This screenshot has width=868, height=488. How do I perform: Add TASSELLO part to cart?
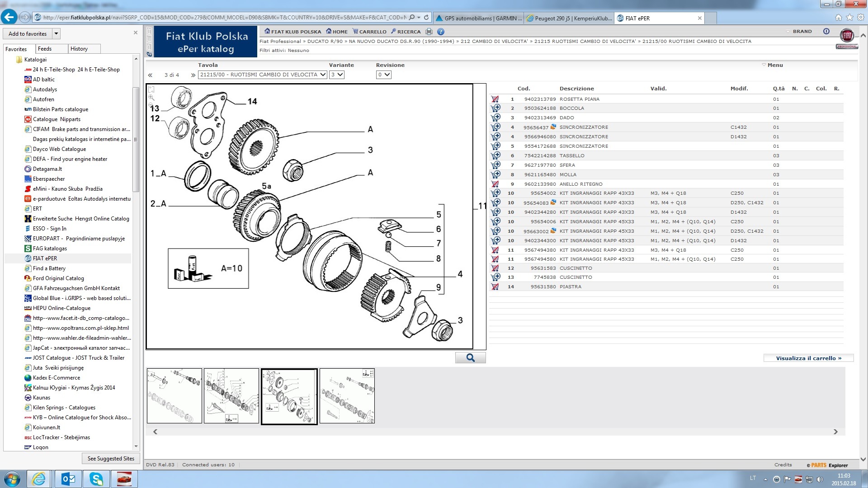tap(495, 155)
